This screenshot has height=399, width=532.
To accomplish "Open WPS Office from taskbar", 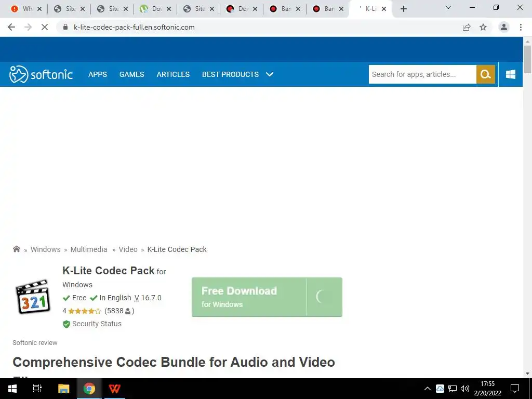I will point(115,389).
